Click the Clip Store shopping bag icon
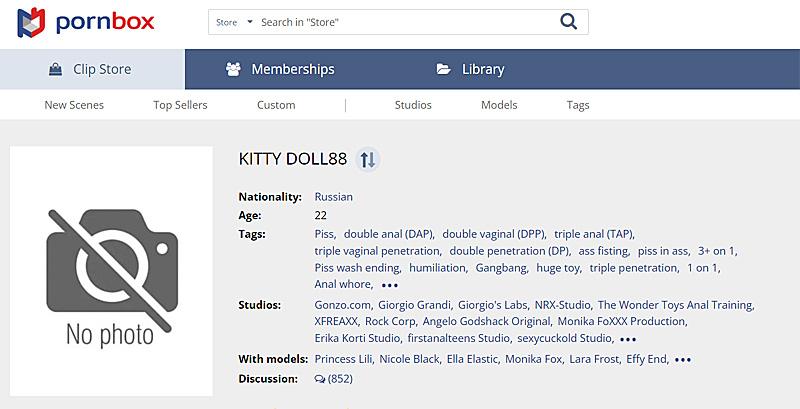 [56, 69]
